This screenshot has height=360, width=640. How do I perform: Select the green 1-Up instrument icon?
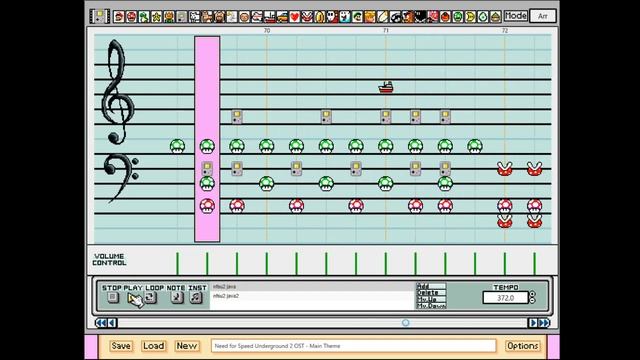click(458, 17)
